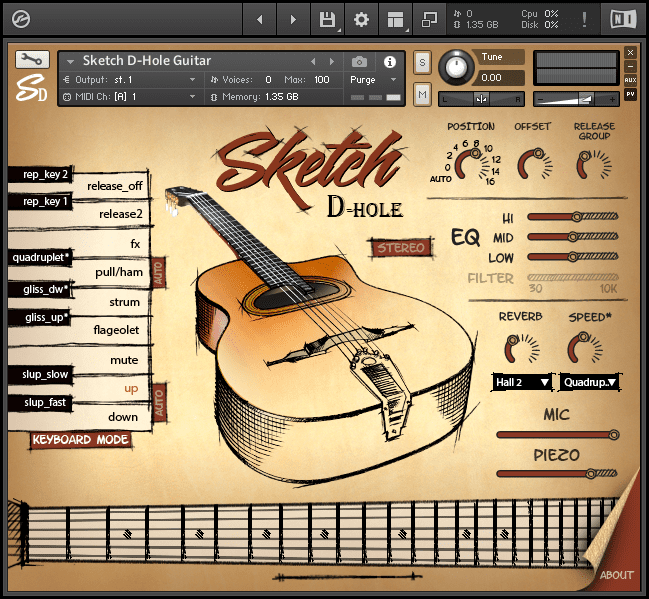Open the MIDI Ch channel dropdown

tap(131, 97)
